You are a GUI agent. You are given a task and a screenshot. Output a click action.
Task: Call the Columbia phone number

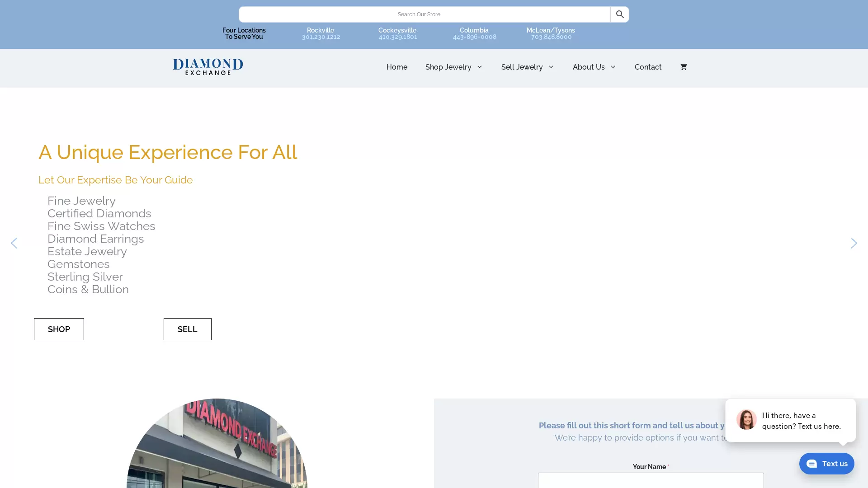click(x=474, y=37)
